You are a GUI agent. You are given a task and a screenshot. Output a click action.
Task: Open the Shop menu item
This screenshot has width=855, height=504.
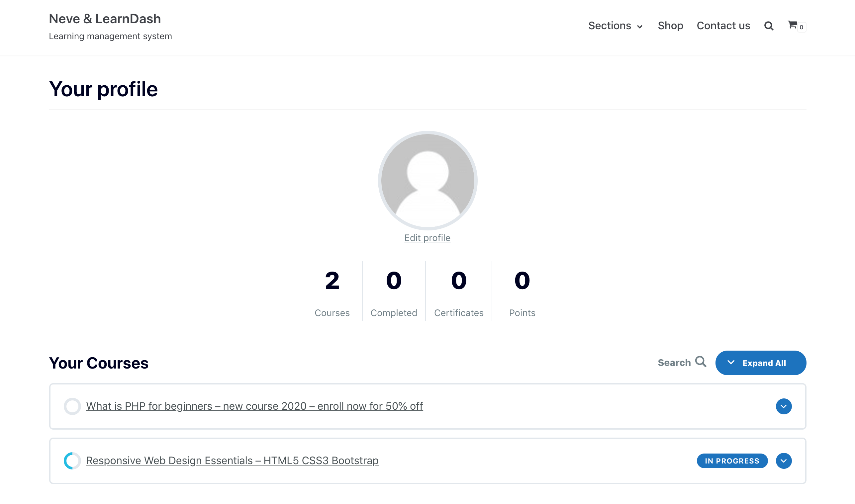[x=670, y=26]
